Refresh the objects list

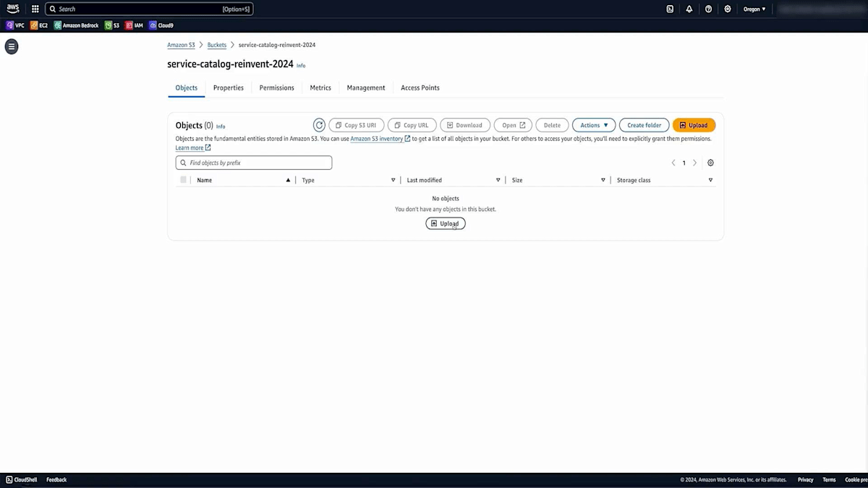tap(319, 125)
